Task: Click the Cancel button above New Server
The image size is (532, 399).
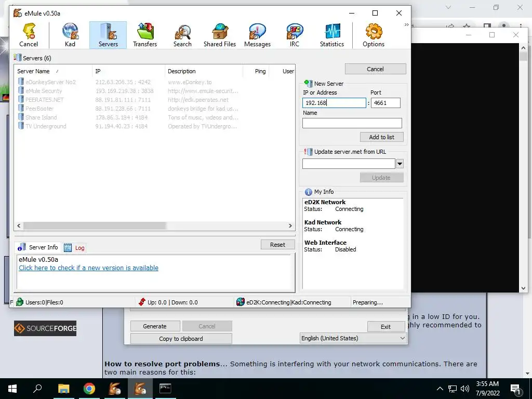Action: click(375, 69)
